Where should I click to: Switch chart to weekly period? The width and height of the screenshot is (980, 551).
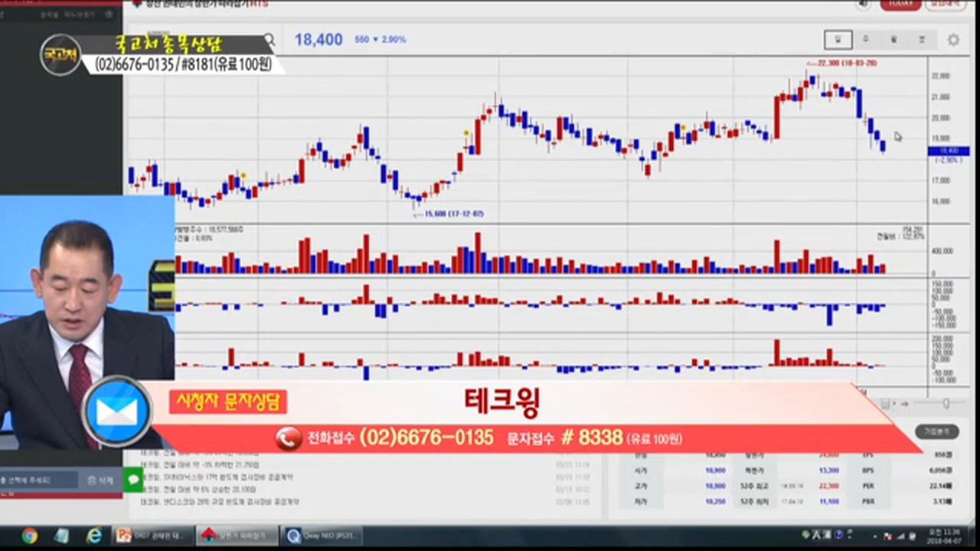pyautogui.click(x=866, y=39)
